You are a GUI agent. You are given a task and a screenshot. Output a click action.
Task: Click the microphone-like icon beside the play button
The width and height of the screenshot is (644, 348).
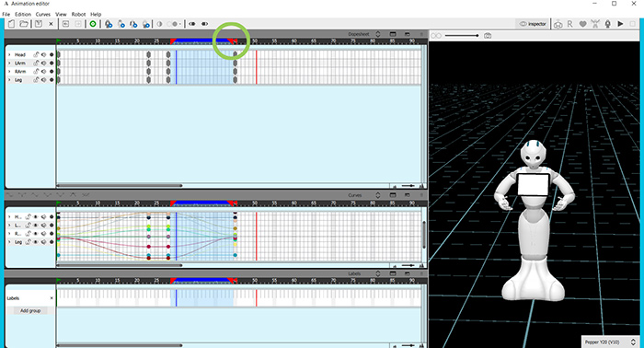(608, 24)
